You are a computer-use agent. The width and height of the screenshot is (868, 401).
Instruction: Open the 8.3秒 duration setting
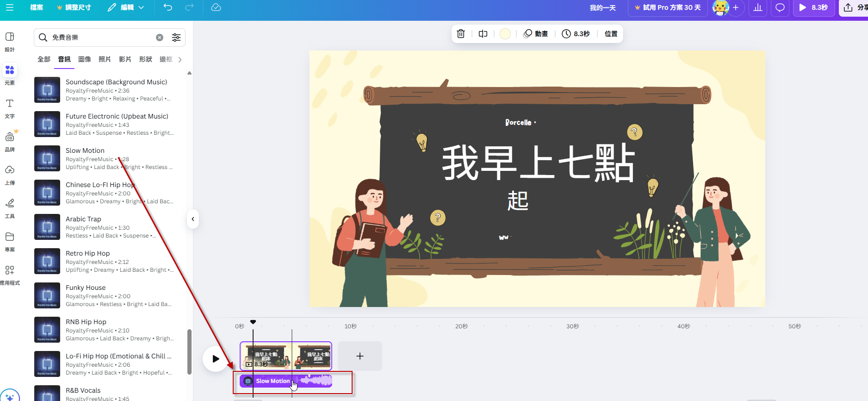tap(576, 34)
